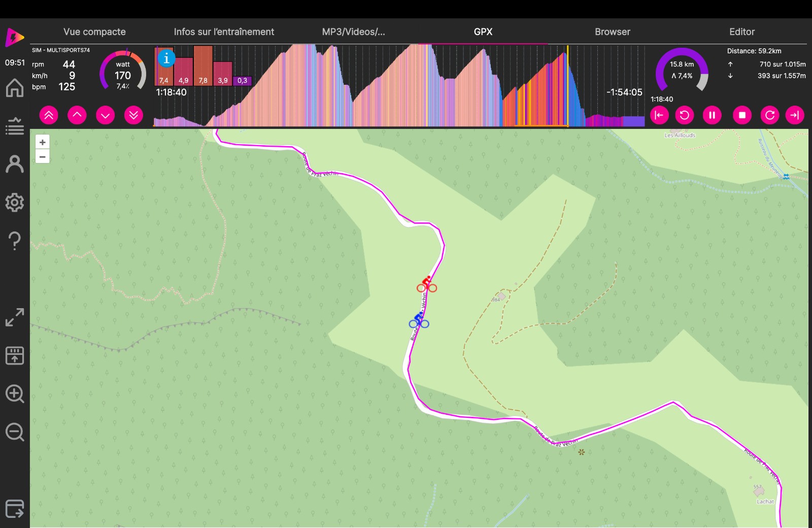Open the workout list sidebar icon

[x=15, y=126]
